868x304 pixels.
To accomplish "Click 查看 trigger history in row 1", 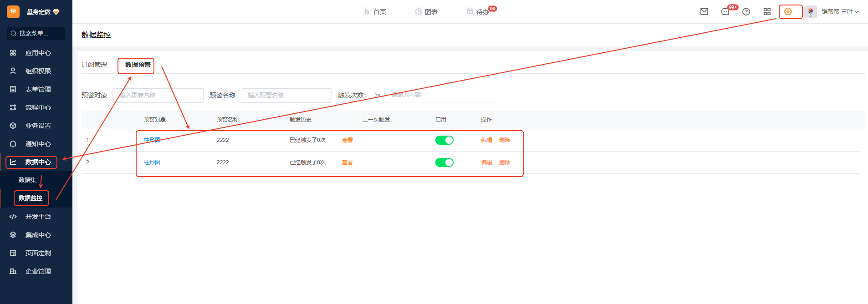I will [x=347, y=140].
